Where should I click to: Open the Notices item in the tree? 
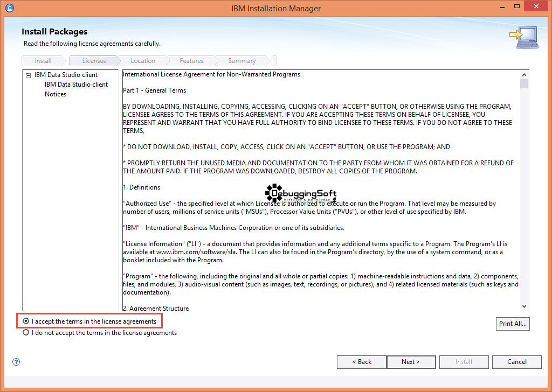coord(56,94)
